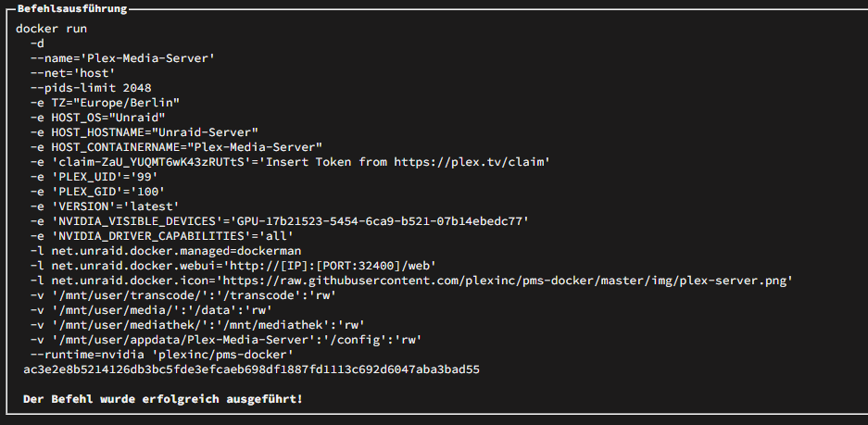Click the 'PLEX_UID'='99' line

point(98,177)
